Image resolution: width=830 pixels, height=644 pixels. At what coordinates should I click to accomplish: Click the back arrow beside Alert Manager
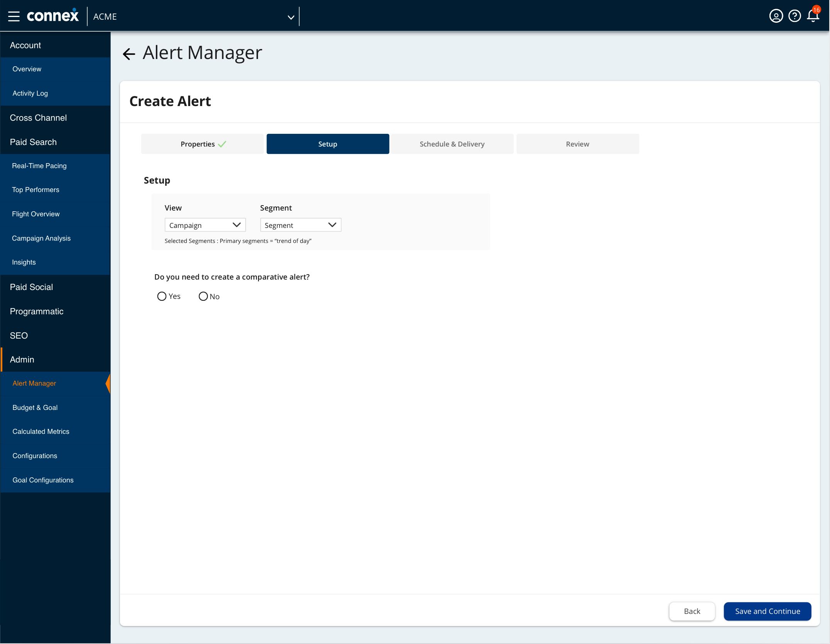point(129,54)
